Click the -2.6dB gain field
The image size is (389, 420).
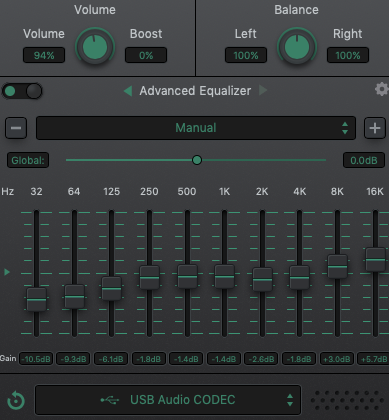click(261, 359)
